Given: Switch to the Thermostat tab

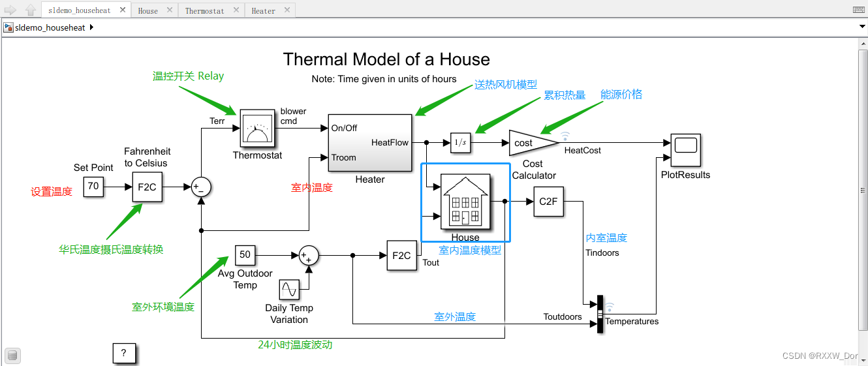Looking at the screenshot, I should tap(204, 10).
